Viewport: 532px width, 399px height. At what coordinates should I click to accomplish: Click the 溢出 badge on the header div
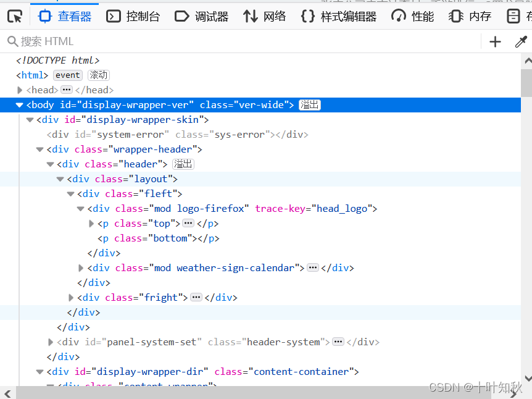[x=183, y=164]
